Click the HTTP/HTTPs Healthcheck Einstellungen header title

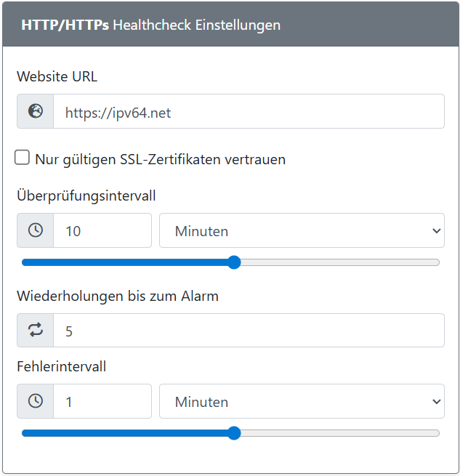[x=150, y=25]
